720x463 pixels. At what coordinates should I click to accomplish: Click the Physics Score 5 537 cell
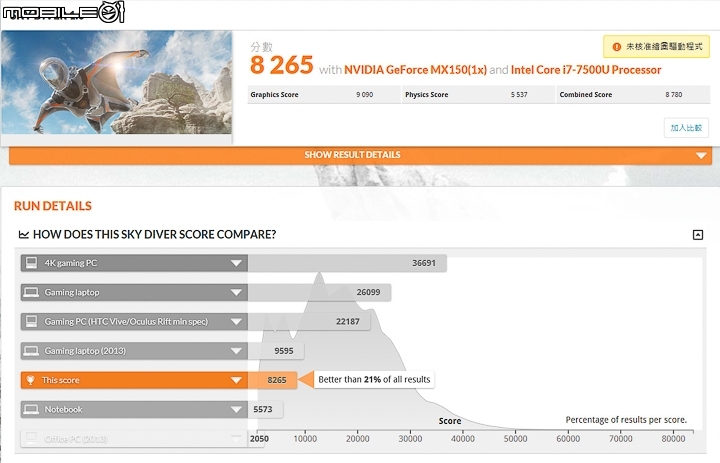click(478, 95)
